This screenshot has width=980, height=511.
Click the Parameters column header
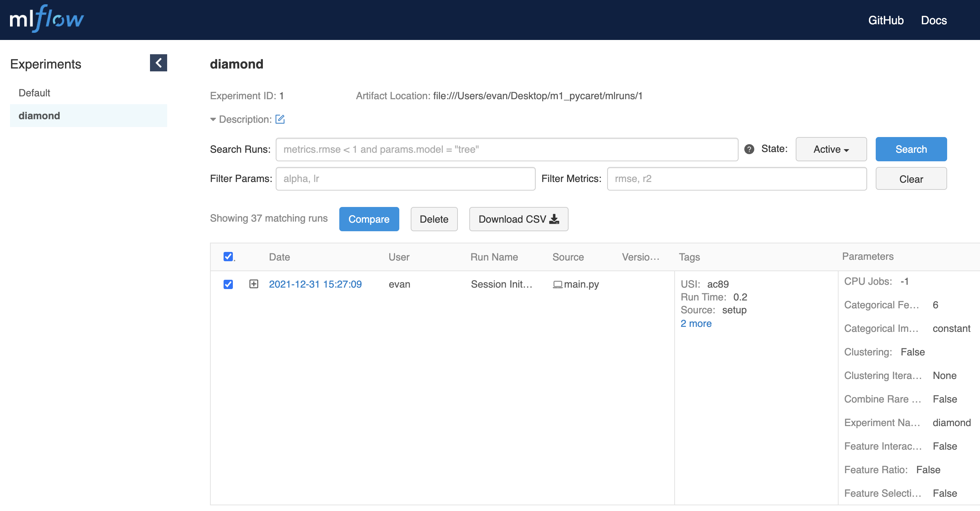867,256
